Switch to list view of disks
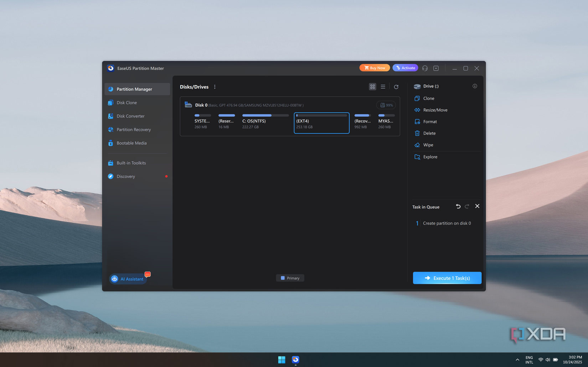This screenshot has width=588, height=367. [383, 86]
